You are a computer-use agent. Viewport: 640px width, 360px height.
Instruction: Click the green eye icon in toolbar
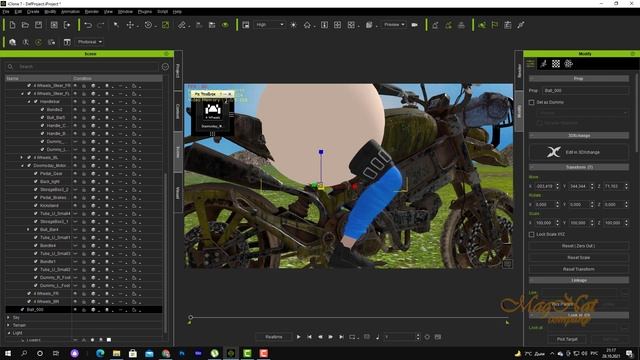[x=225, y=25]
